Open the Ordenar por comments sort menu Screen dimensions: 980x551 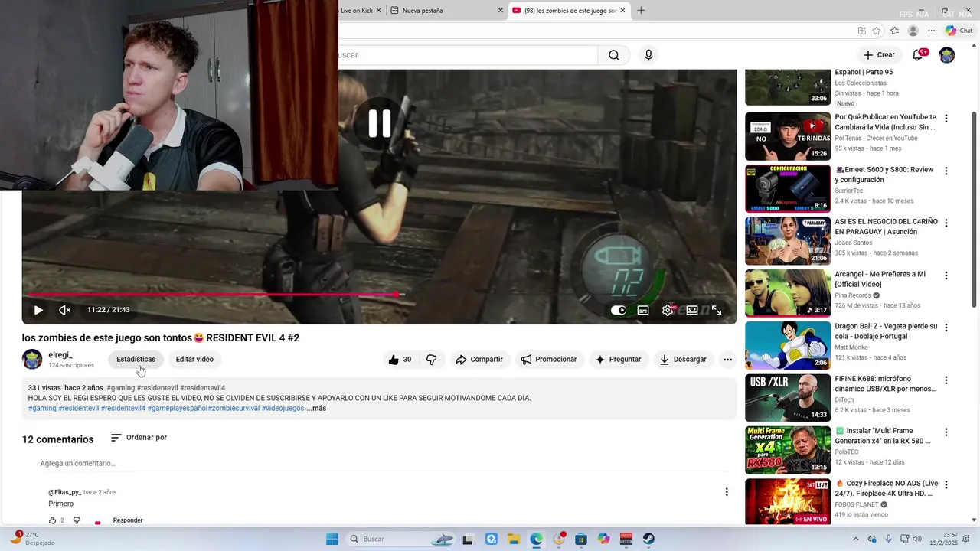tap(139, 438)
